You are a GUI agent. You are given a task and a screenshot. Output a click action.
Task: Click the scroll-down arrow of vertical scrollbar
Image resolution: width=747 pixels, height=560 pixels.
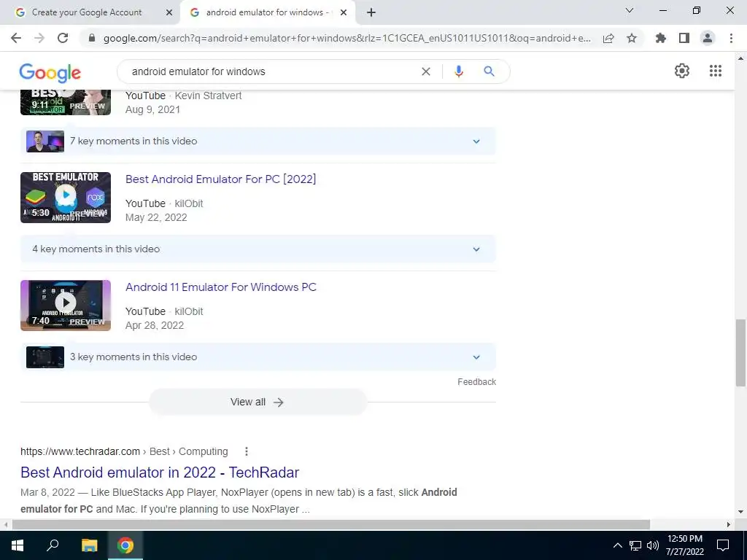point(740,512)
